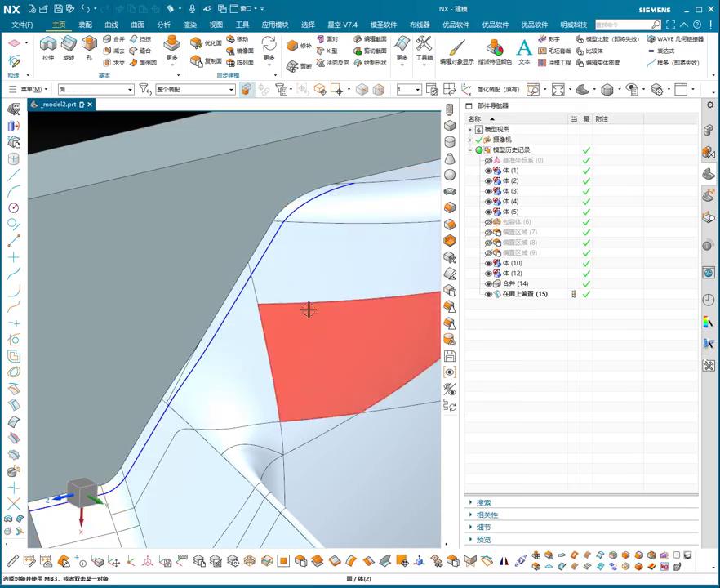Image resolution: width=720 pixels, height=588 pixels.
Task: Open the 文本 (Text) tool
Action: [524, 47]
